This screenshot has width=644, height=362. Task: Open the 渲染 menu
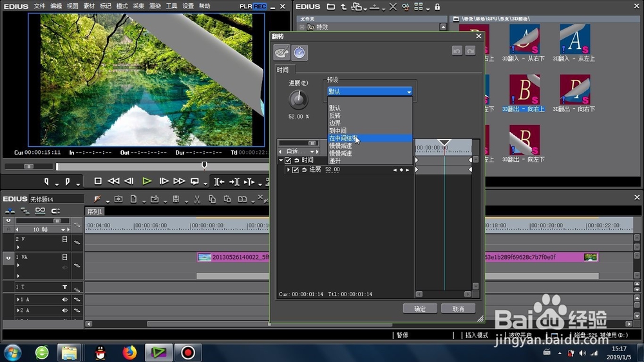tap(155, 6)
